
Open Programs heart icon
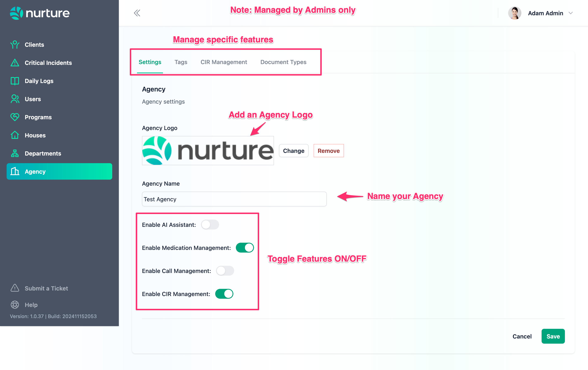(15, 117)
